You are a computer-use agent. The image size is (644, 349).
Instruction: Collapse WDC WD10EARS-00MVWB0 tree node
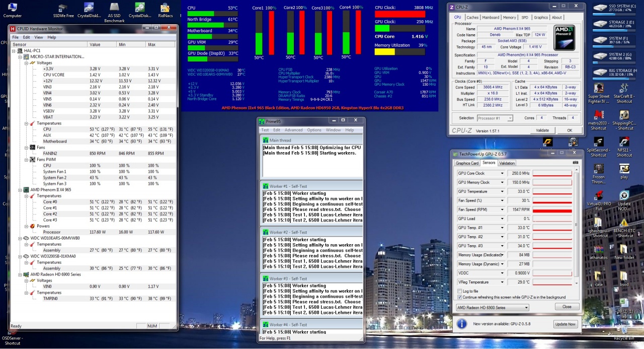20,238
